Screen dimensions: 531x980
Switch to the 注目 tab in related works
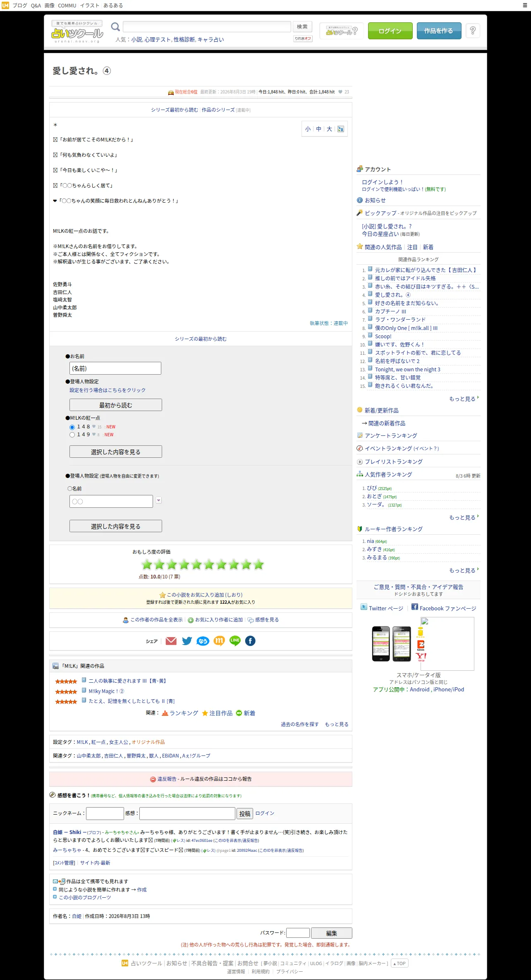412,247
